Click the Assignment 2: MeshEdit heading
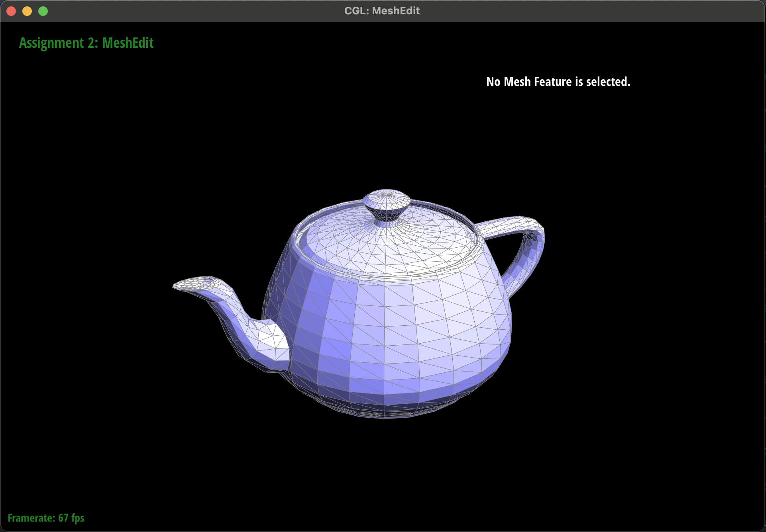766x532 pixels. (x=86, y=43)
